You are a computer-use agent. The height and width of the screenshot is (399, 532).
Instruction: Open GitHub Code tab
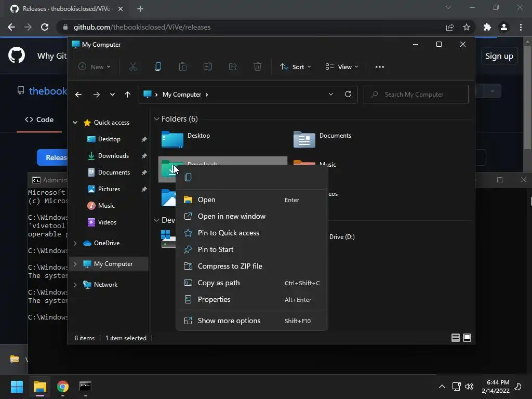click(x=39, y=119)
